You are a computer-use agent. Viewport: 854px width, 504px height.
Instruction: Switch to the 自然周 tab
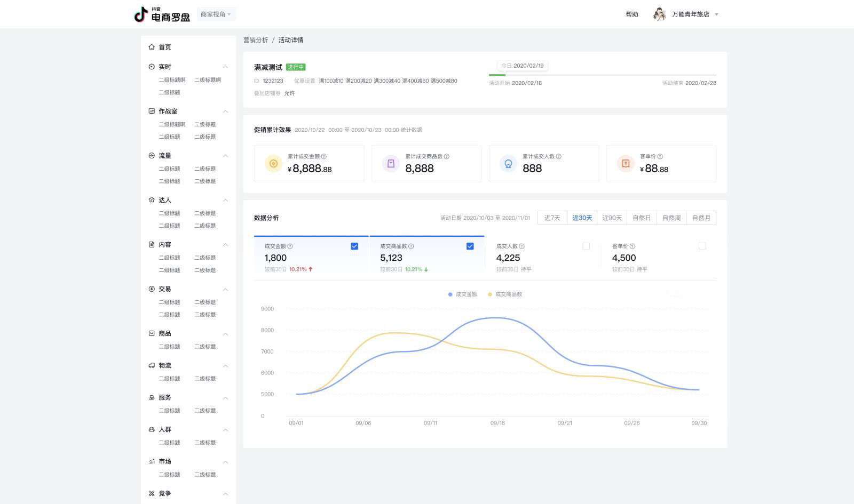[671, 218]
